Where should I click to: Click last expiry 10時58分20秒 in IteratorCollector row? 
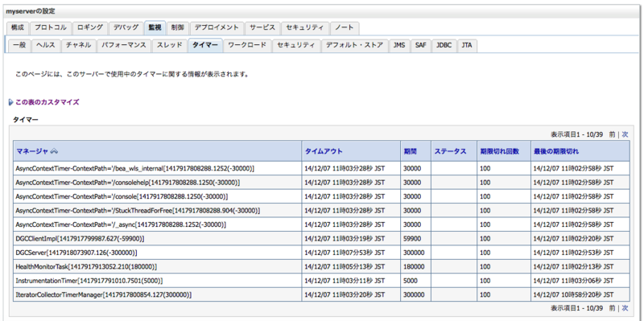573,294
